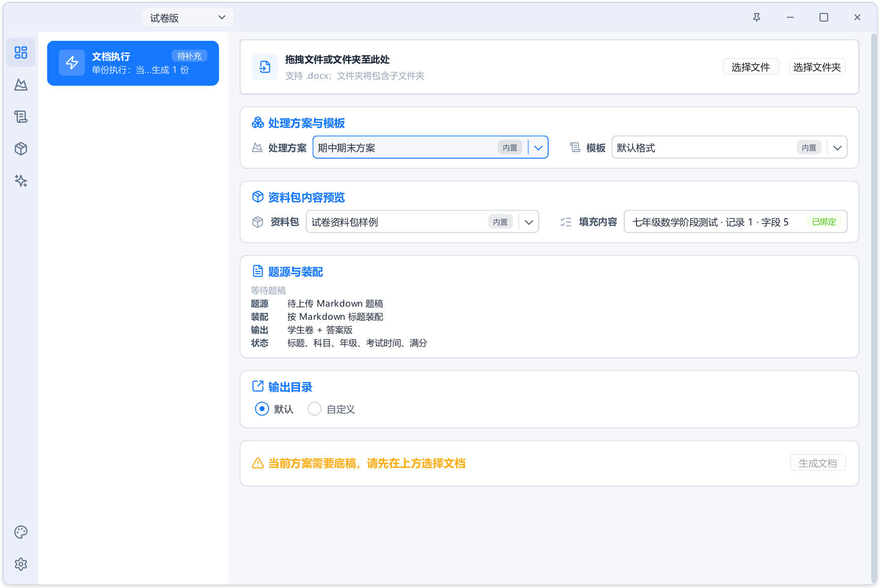Open the settings gear icon in sidebar
Image resolution: width=880 pixels, height=588 pixels.
coord(21,564)
